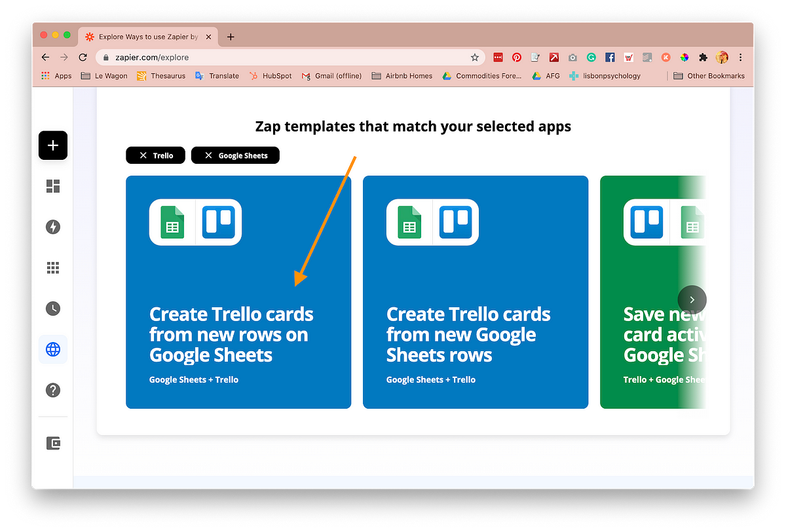Click the browser Back arrow
The height and width of the screenshot is (532, 786).
coord(45,58)
